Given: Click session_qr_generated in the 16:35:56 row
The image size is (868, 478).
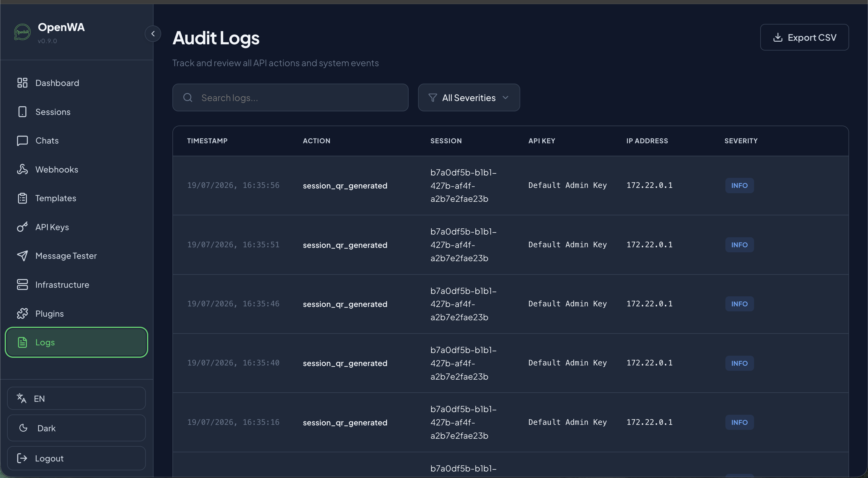Looking at the screenshot, I should pos(345,186).
